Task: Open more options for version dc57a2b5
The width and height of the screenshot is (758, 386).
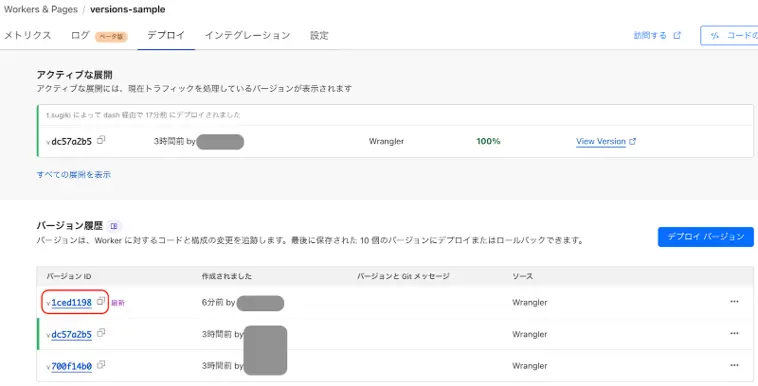Action: point(734,334)
